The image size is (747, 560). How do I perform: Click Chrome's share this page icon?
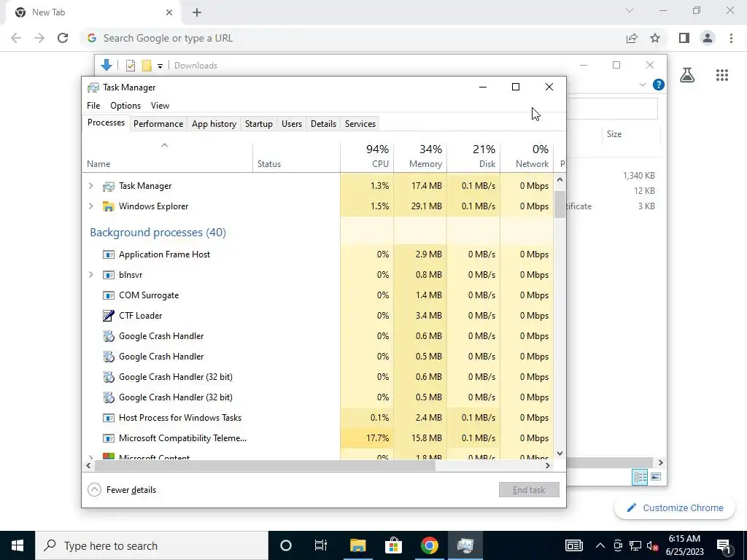click(632, 38)
